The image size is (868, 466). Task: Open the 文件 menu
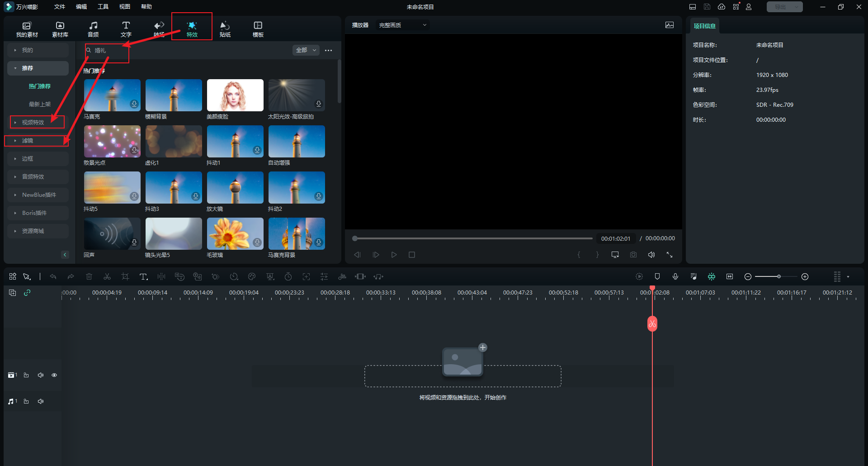pyautogui.click(x=60, y=7)
